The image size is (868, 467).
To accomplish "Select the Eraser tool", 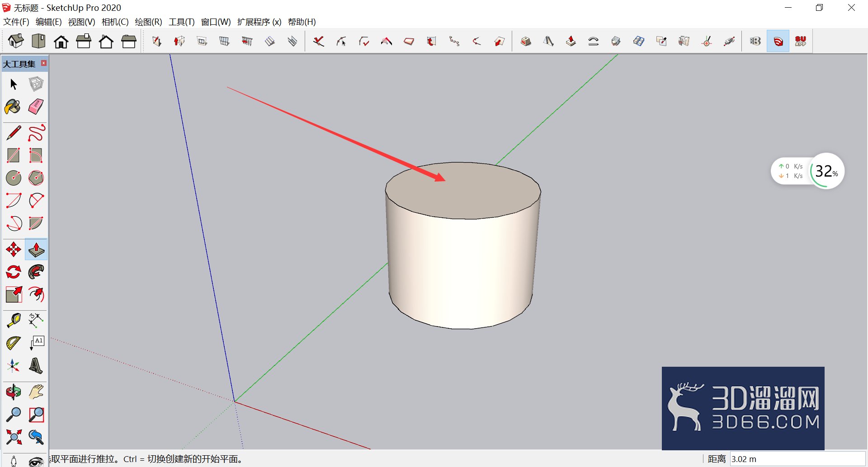I will 36,107.
